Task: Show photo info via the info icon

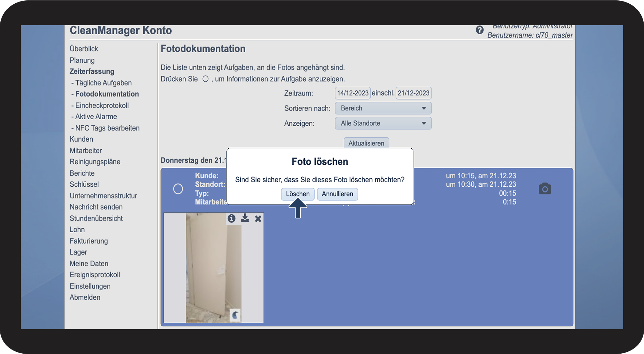Action: 231,218
